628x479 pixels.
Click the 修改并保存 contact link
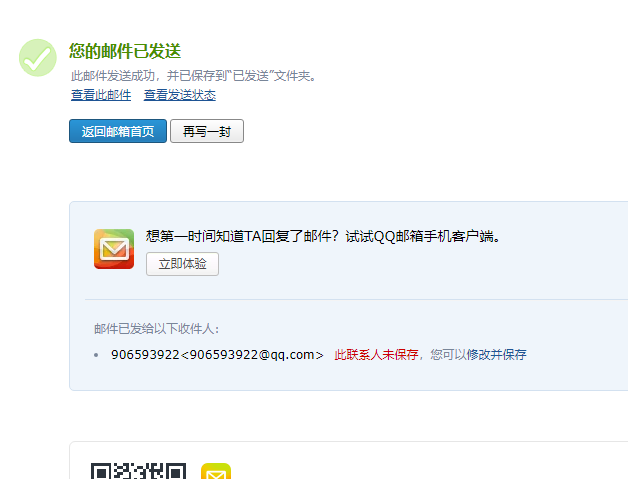tap(496, 355)
